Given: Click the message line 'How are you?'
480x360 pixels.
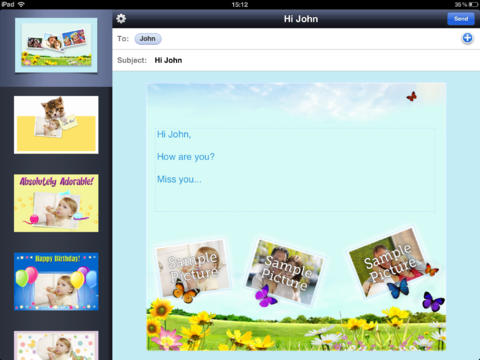Looking at the screenshot, I should click(186, 157).
